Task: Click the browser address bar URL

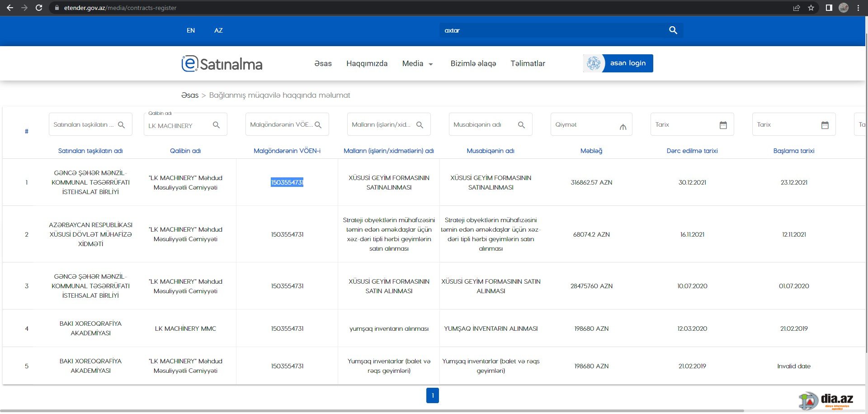Action: tap(120, 8)
